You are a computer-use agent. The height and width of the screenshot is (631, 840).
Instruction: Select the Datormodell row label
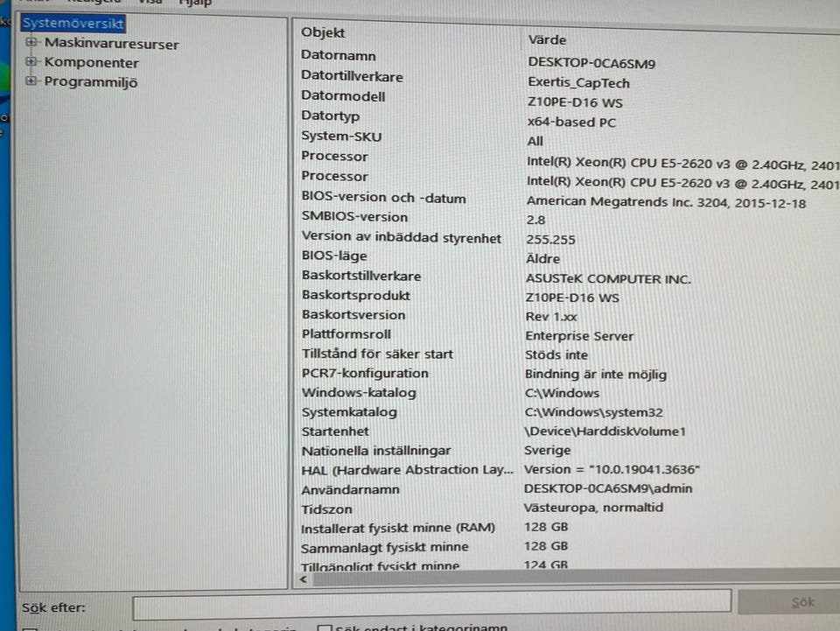343,96
